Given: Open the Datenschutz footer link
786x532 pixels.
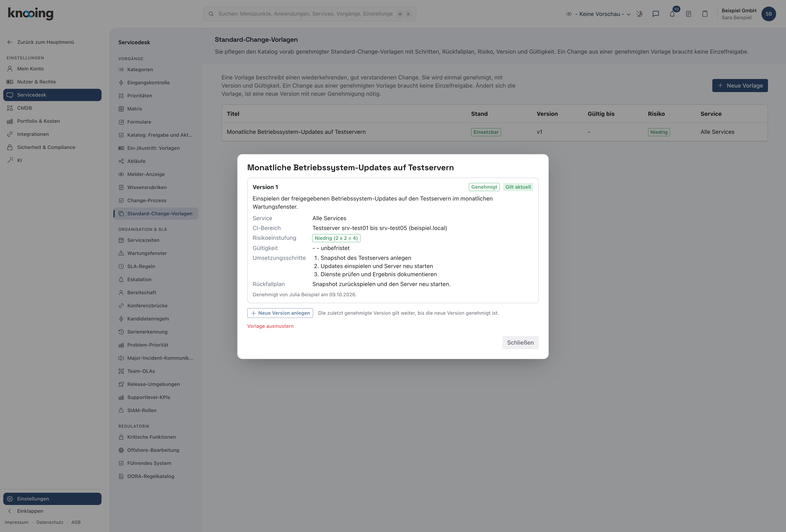Looking at the screenshot, I should coord(50,522).
